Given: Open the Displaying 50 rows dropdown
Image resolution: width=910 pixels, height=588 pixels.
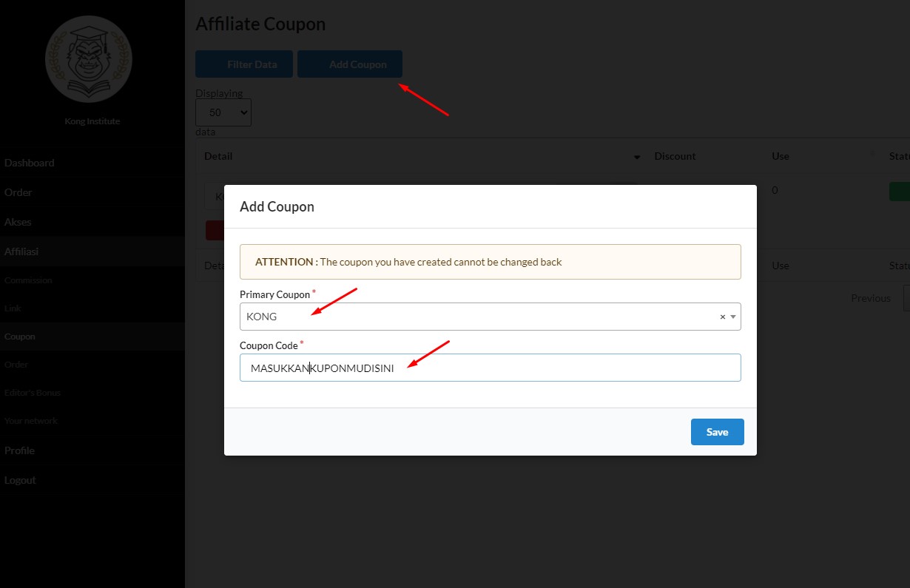Looking at the screenshot, I should coord(223,112).
